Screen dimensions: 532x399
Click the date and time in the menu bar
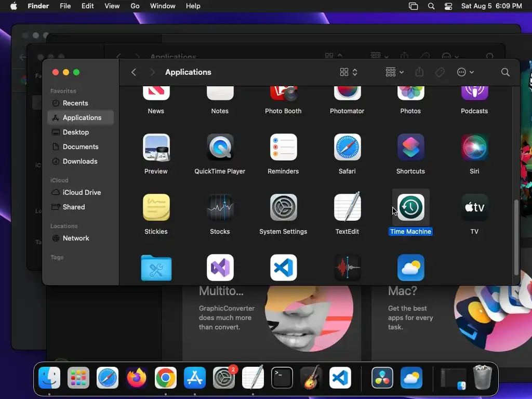(x=491, y=6)
